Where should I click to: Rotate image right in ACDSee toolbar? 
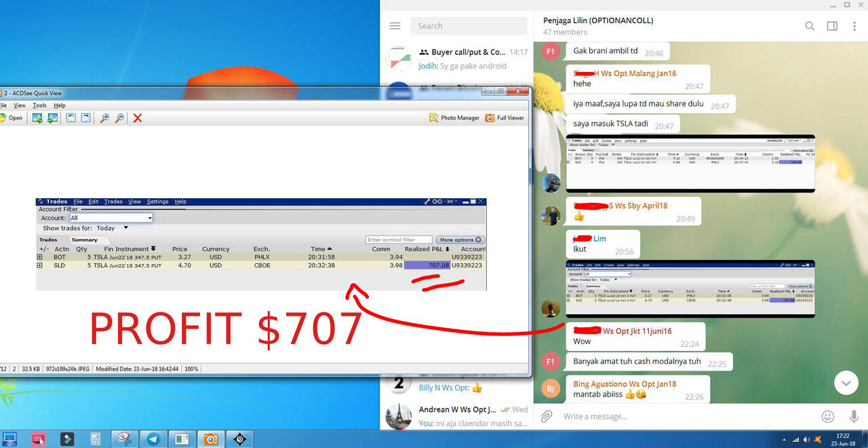pyautogui.click(x=86, y=118)
